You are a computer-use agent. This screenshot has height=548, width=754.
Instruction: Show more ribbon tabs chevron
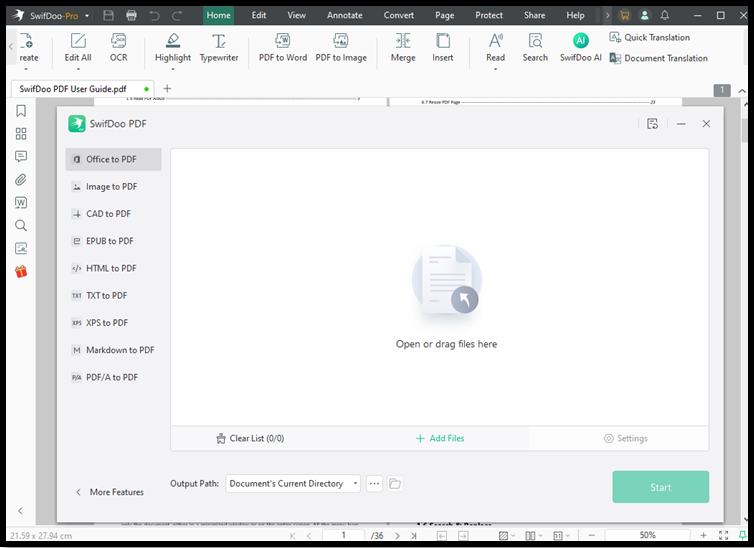tap(607, 15)
